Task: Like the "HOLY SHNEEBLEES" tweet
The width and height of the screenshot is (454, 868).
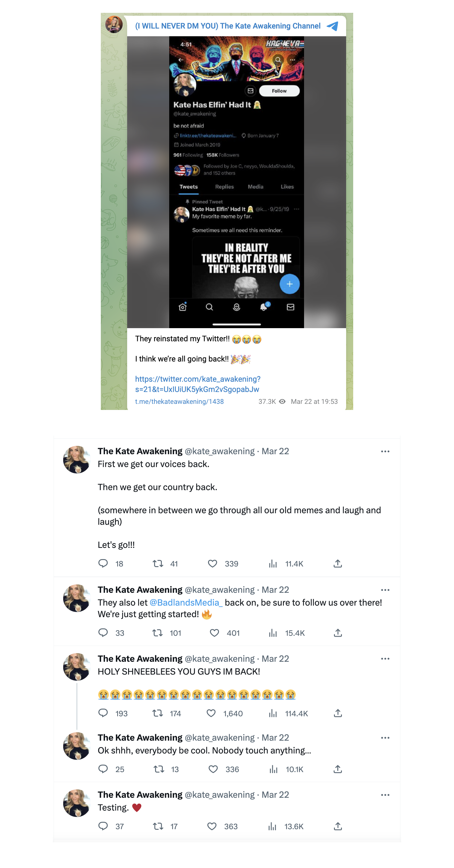Action: click(x=211, y=713)
